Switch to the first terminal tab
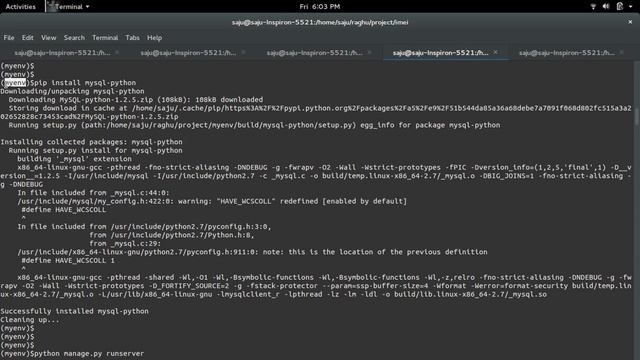 pyautogui.click(x=62, y=53)
